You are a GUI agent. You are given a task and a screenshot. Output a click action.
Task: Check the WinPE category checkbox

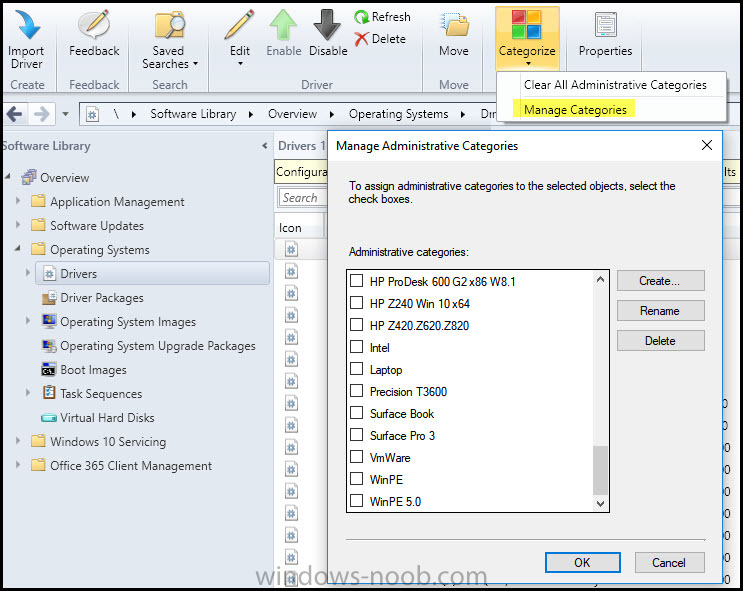tap(356, 479)
